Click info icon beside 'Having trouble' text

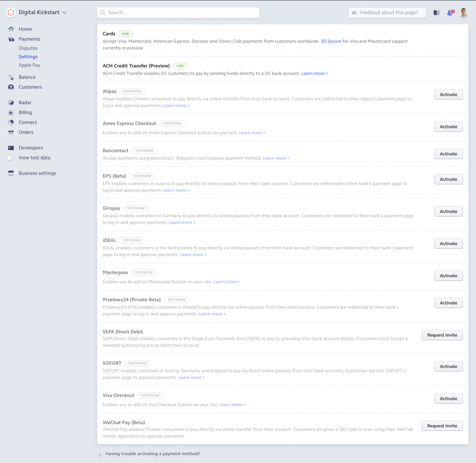[x=100, y=454]
